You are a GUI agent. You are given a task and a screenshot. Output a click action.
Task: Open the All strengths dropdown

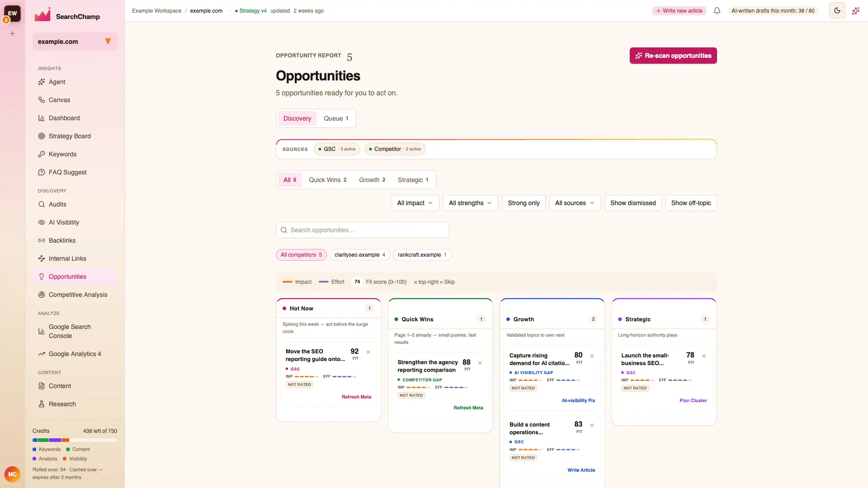coord(470,203)
